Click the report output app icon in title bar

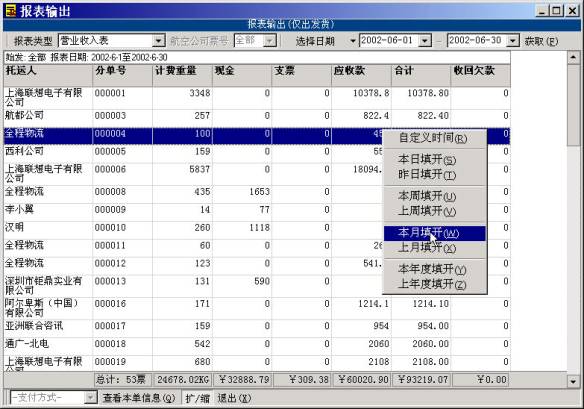tap(11, 10)
